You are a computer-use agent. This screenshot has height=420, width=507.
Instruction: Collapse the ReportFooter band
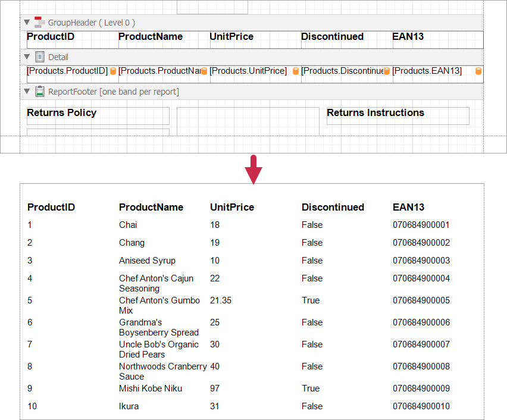(27, 92)
